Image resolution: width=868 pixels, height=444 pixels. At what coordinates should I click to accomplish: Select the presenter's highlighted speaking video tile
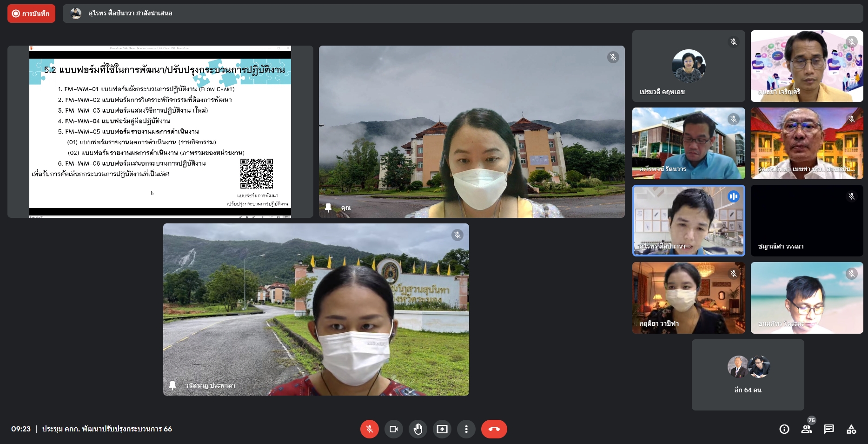click(x=688, y=221)
